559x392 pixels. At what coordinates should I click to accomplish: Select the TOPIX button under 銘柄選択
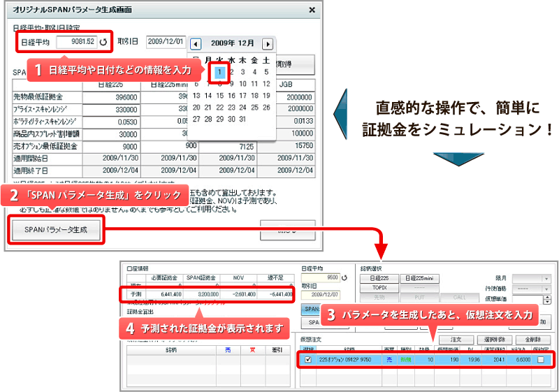point(379,288)
